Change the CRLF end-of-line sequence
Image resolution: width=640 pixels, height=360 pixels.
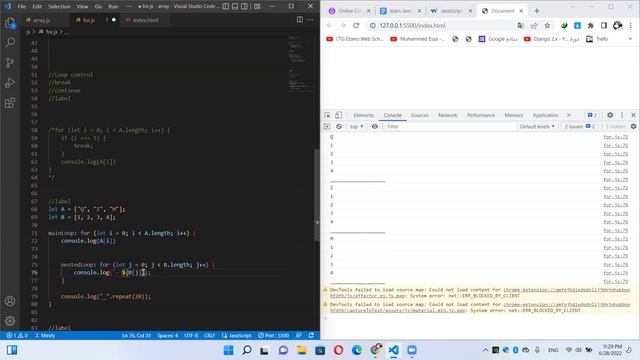click(209, 336)
